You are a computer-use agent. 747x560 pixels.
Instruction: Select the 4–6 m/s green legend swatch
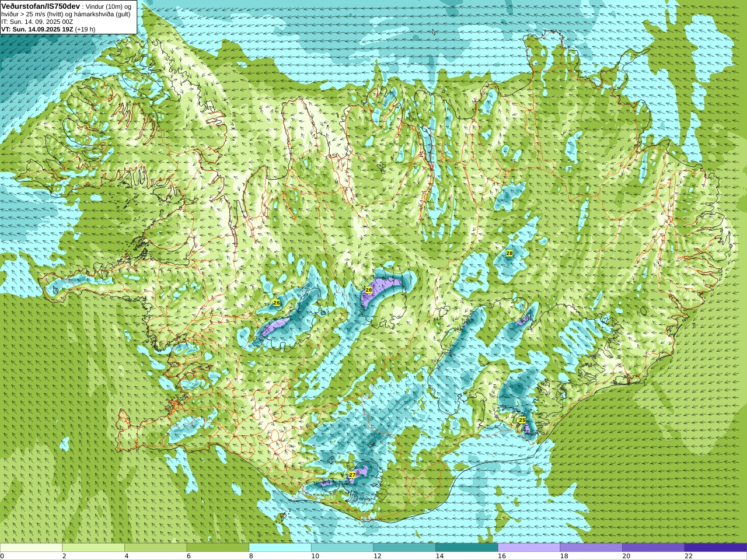pyautogui.click(x=155, y=548)
